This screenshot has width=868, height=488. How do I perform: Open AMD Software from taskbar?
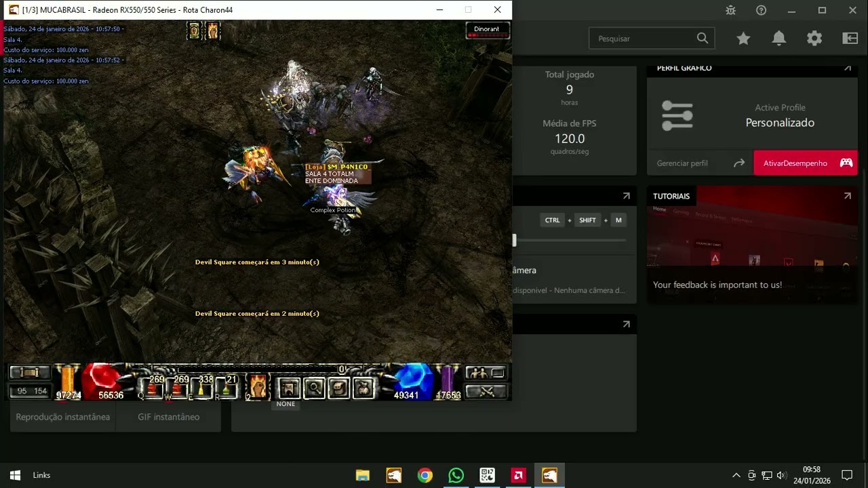(x=518, y=475)
